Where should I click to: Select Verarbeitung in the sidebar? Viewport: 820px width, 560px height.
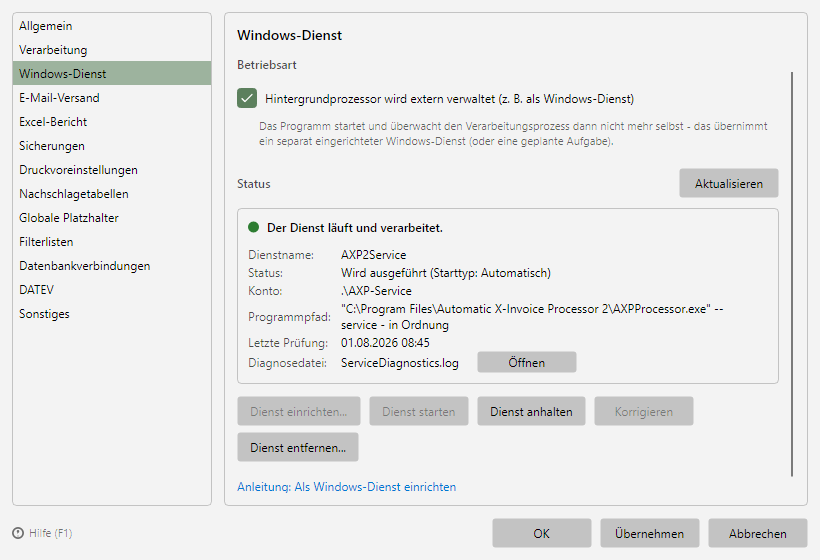(x=112, y=50)
